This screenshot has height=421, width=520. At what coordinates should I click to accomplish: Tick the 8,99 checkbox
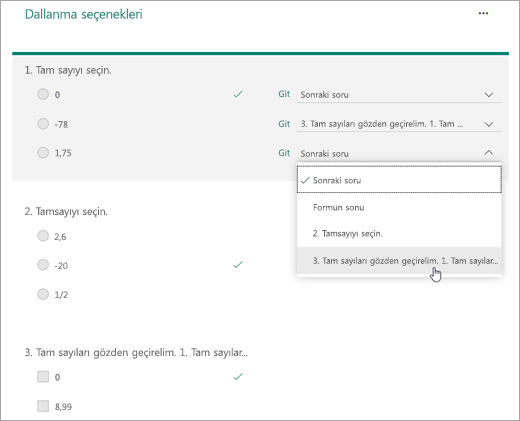click(x=43, y=406)
